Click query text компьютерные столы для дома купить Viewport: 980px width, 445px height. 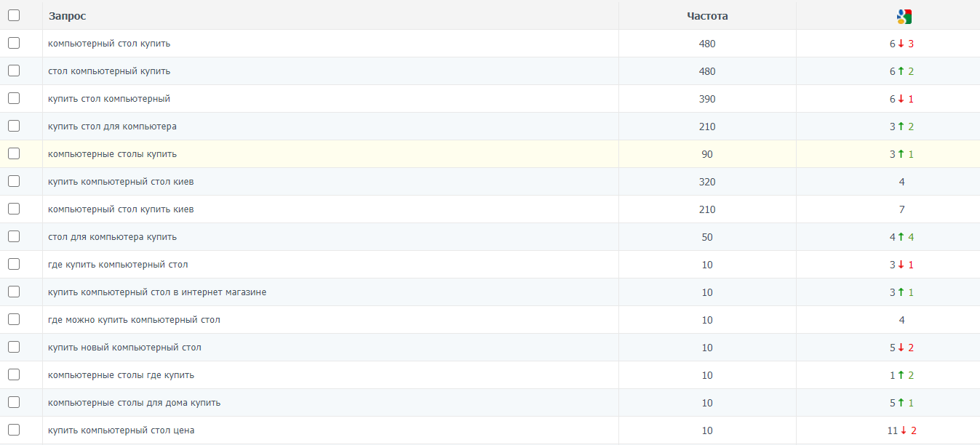(x=134, y=403)
